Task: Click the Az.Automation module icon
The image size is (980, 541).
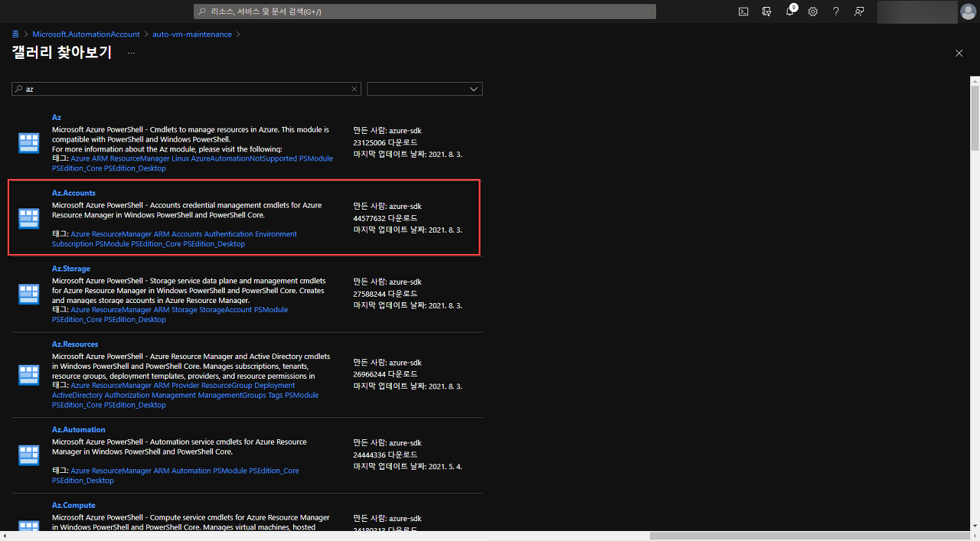Action: coord(28,455)
